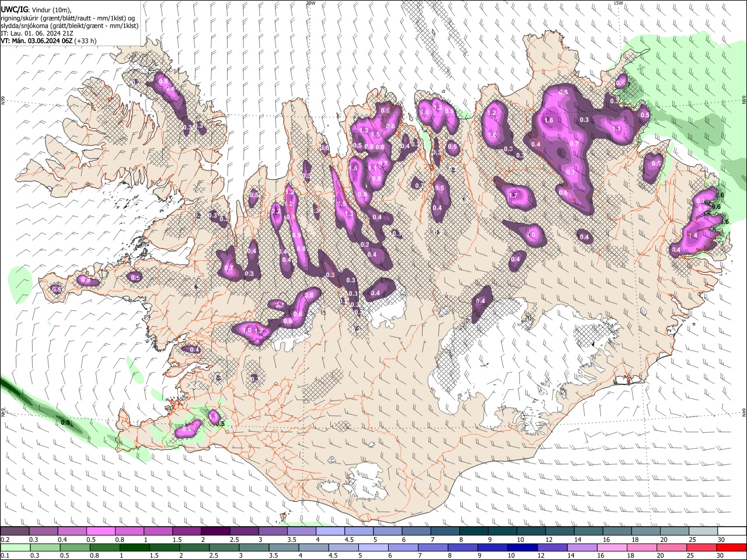
Task: Click the '0.1' label under the lower scale
Action: tap(5, 555)
